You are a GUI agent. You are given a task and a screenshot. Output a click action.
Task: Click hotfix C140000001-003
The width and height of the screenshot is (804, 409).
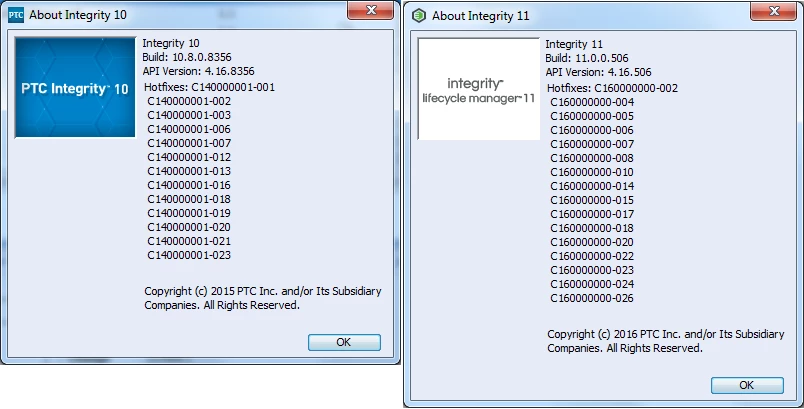click(189, 115)
